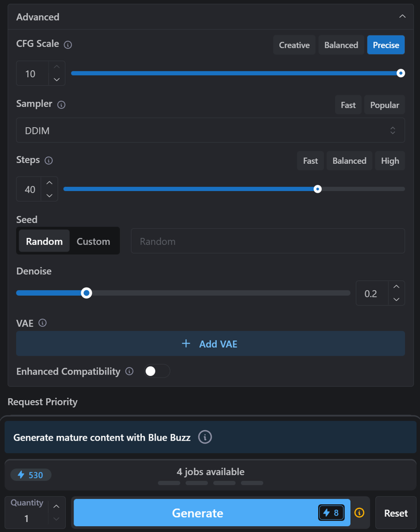
Task: Click the CFG Scale info icon
Action: (x=68, y=45)
